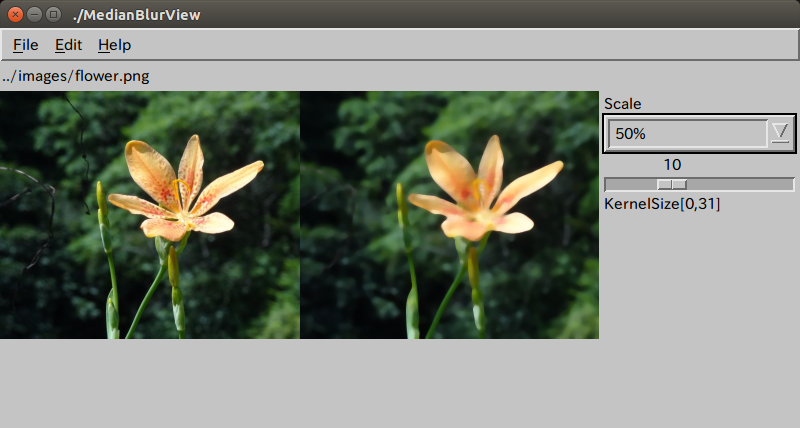Click the ./MedianBlurView window title

[137, 15]
